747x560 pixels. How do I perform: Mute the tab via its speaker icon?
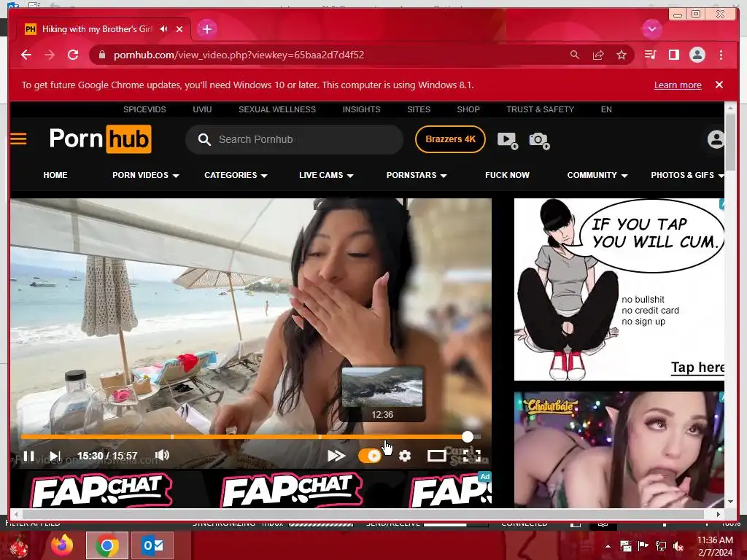[x=164, y=29]
